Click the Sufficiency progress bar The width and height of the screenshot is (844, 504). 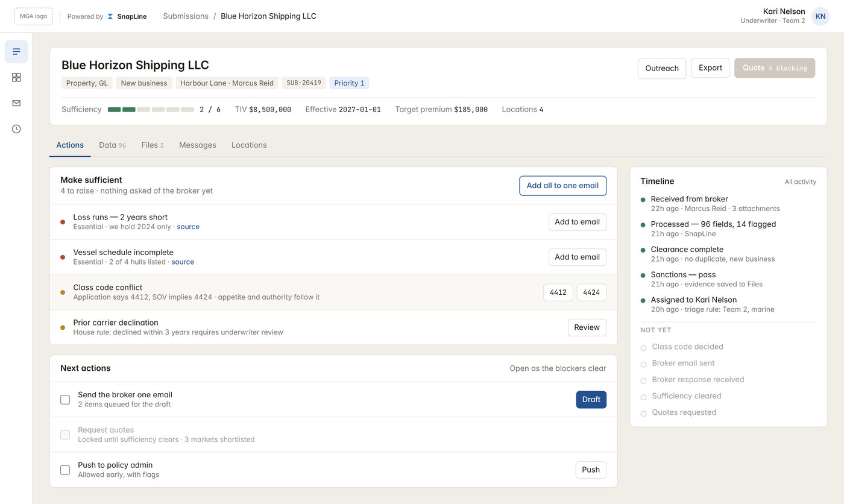tap(151, 110)
